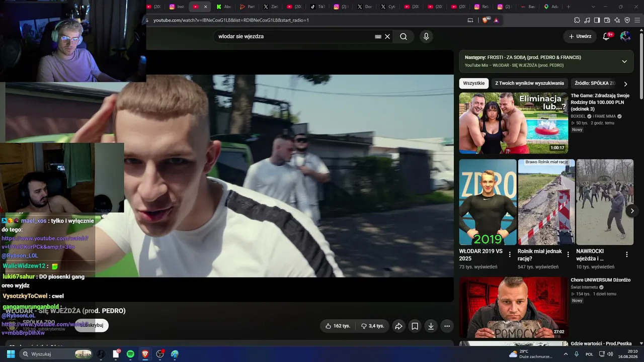Open The Game Eliminacja video thumbnail
The width and height of the screenshot is (644, 362).
click(513, 123)
